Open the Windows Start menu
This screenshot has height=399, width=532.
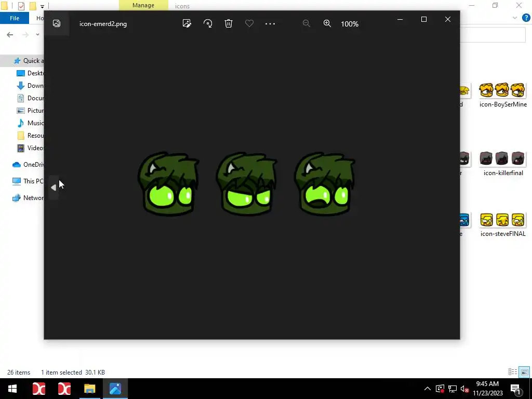click(x=12, y=389)
